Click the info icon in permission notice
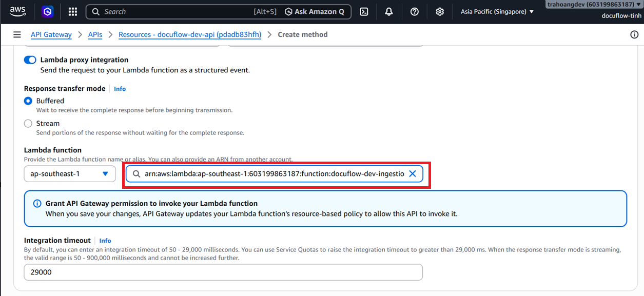Viewport: 644px width, 296px height. 37,204
